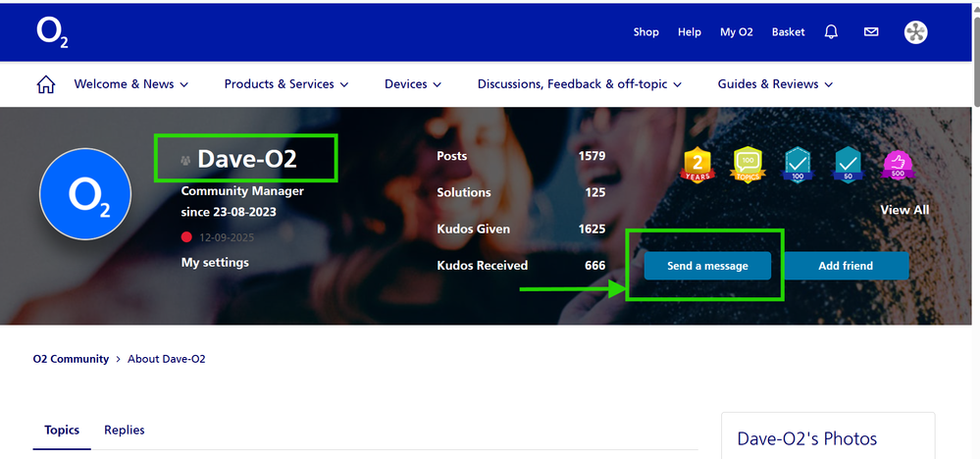Image resolution: width=980 pixels, height=459 pixels.
Task: Click the 100 Topics badge icon
Action: click(748, 165)
